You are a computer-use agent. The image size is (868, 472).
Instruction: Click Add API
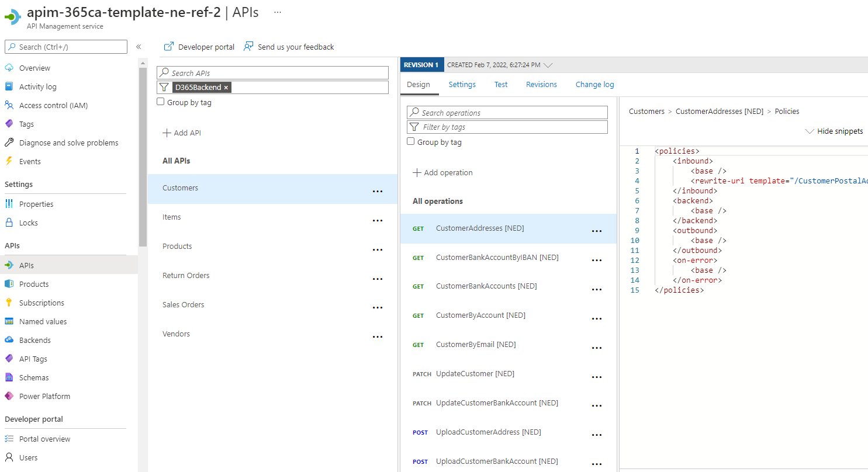pos(182,133)
